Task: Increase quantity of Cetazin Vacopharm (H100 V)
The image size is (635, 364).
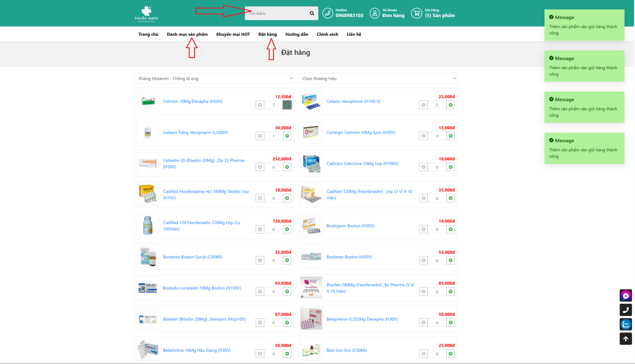Action: pyautogui.click(x=450, y=105)
